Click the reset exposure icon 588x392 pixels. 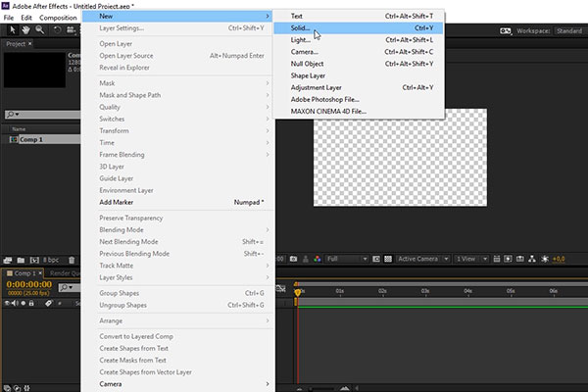545,259
